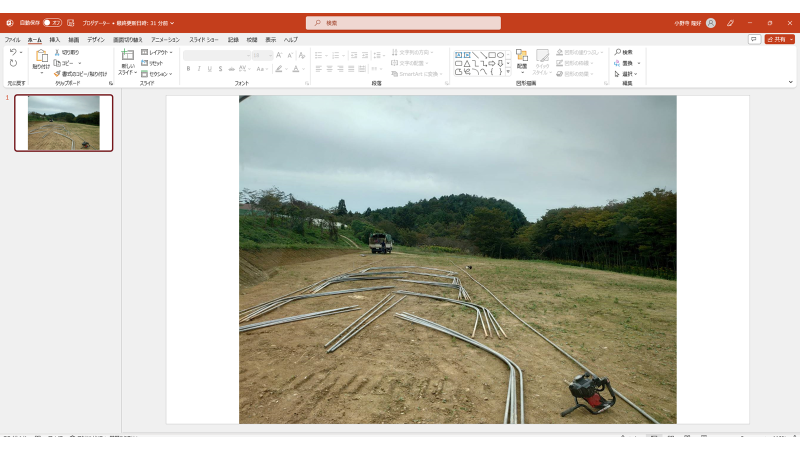Open the comments pane icon
The width and height of the screenshot is (800, 450).
[x=754, y=39]
